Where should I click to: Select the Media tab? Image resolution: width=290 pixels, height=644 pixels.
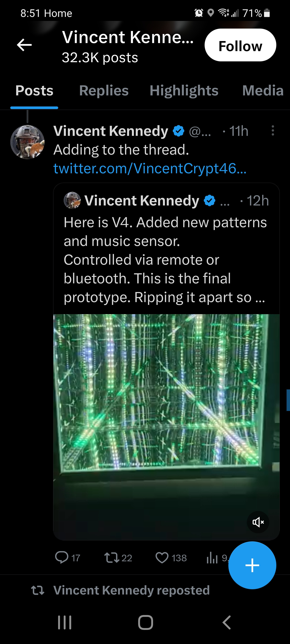[262, 91]
